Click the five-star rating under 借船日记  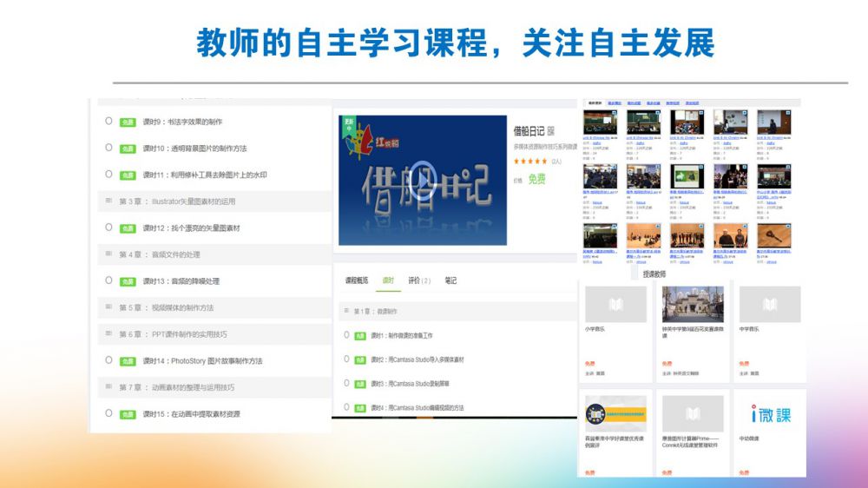(x=530, y=161)
